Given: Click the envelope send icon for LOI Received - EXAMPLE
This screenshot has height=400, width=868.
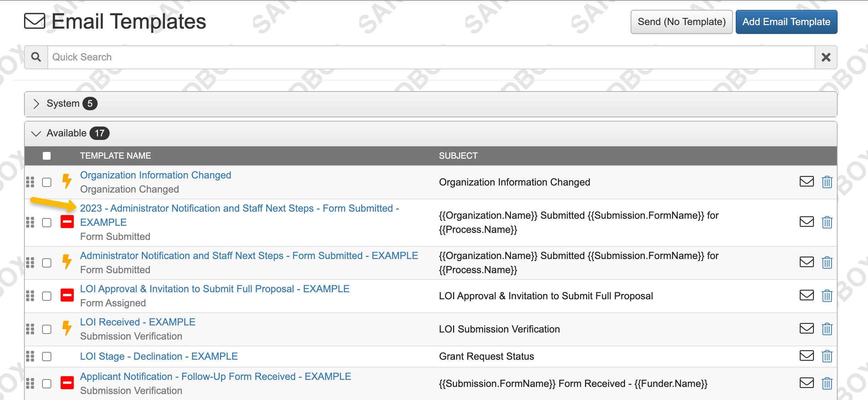Looking at the screenshot, I should pyautogui.click(x=806, y=329).
